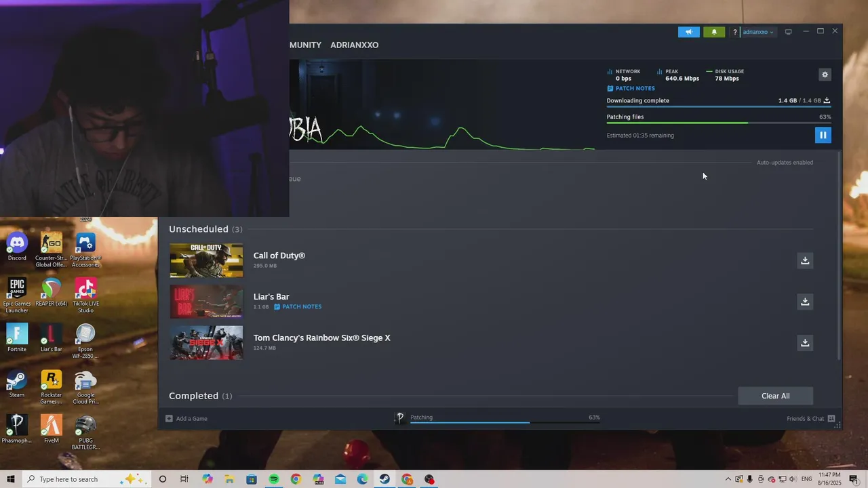This screenshot has width=868, height=488.
Task: Open Friends & Chat
Action: (x=811, y=419)
